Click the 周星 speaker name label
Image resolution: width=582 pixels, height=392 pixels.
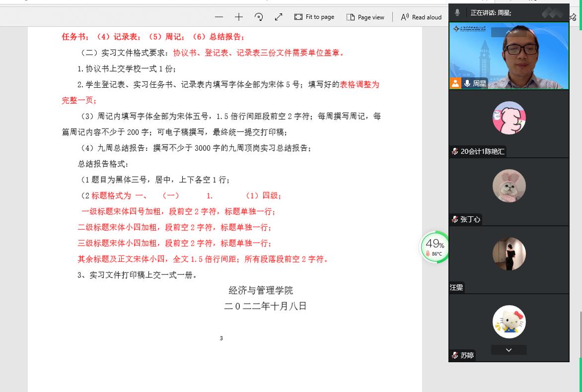tap(479, 83)
